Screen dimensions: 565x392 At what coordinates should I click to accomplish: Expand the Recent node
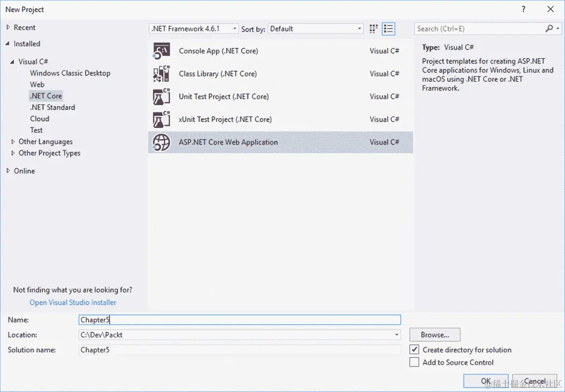(8, 28)
